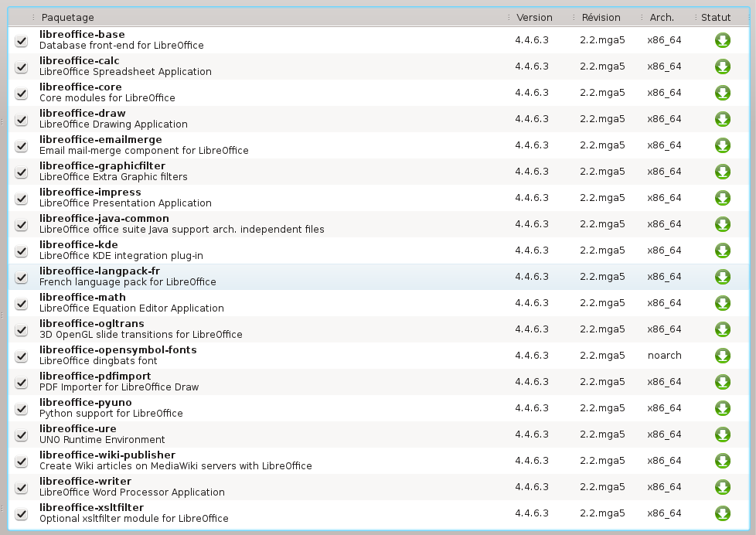The width and height of the screenshot is (756, 535).
Task: Click the libreoffice-opensymbol-fonts package name
Action: pyautogui.click(x=118, y=349)
